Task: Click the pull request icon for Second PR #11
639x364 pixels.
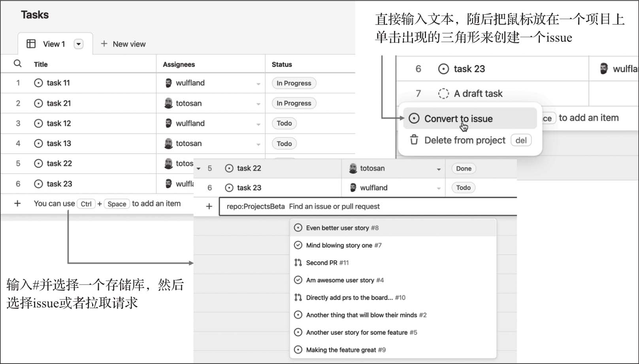Action: 298,263
